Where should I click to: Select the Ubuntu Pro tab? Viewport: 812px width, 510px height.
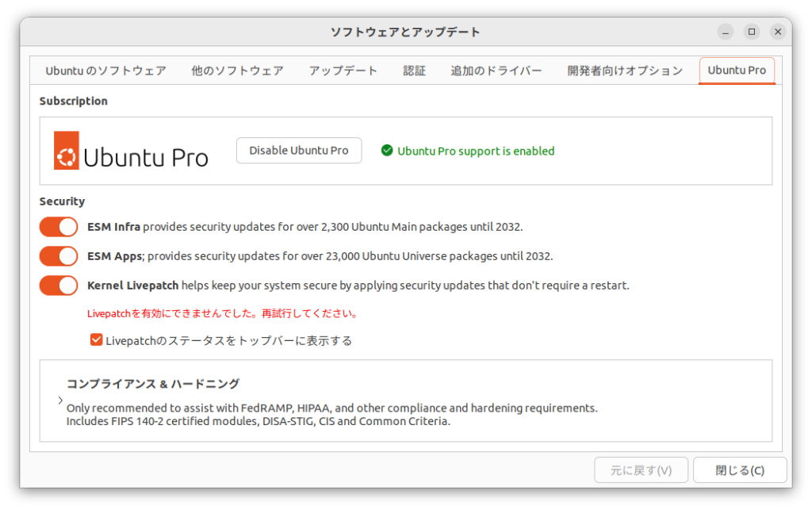(737, 71)
